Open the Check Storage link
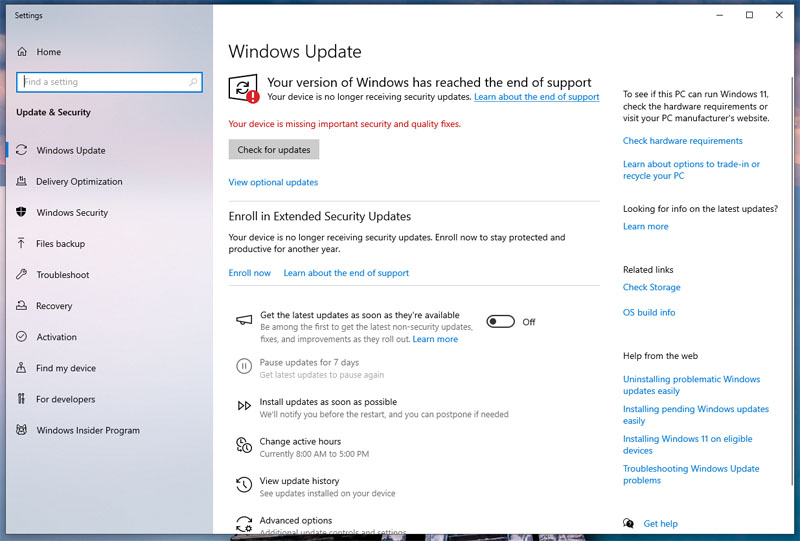 tap(652, 287)
